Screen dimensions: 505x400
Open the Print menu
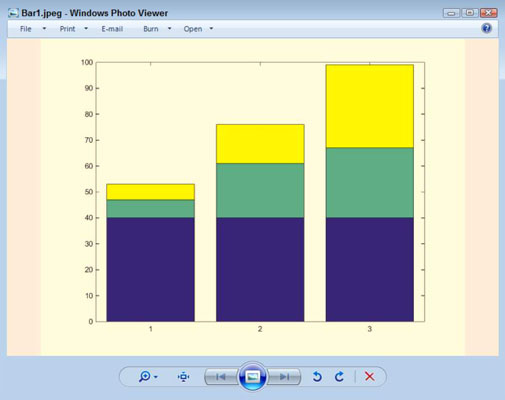(x=67, y=29)
